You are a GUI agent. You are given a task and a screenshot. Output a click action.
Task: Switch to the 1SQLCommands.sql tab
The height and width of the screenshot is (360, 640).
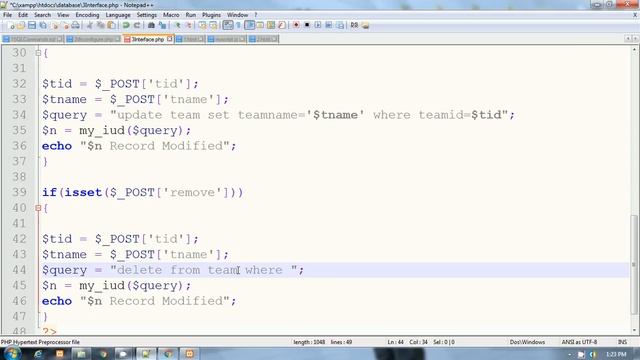(x=33, y=39)
